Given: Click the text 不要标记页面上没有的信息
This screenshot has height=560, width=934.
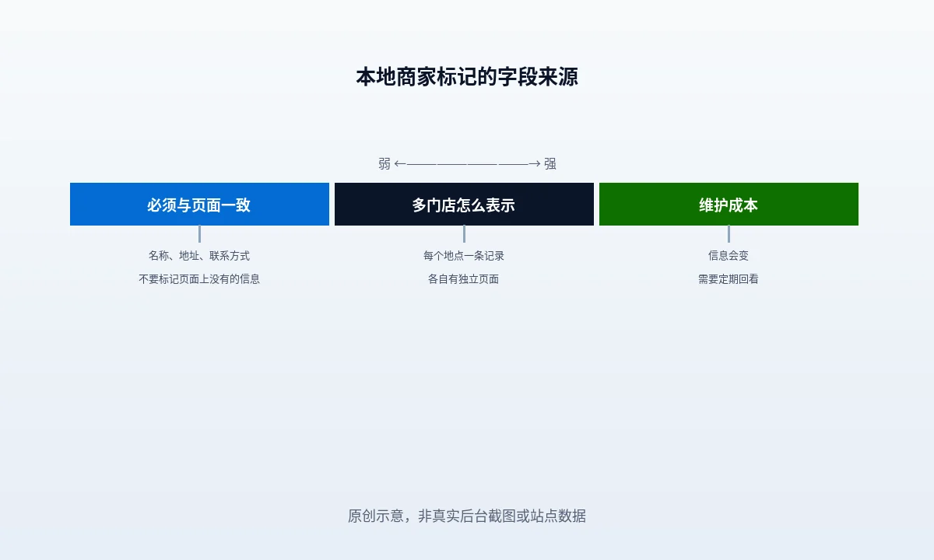Looking at the screenshot, I should (199, 279).
